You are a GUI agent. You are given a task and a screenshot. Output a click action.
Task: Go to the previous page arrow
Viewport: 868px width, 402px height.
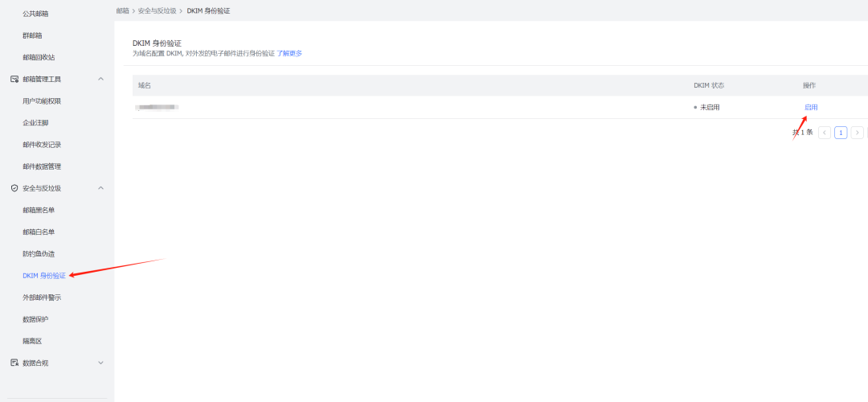pyautogui.click(x=824, y=133)
